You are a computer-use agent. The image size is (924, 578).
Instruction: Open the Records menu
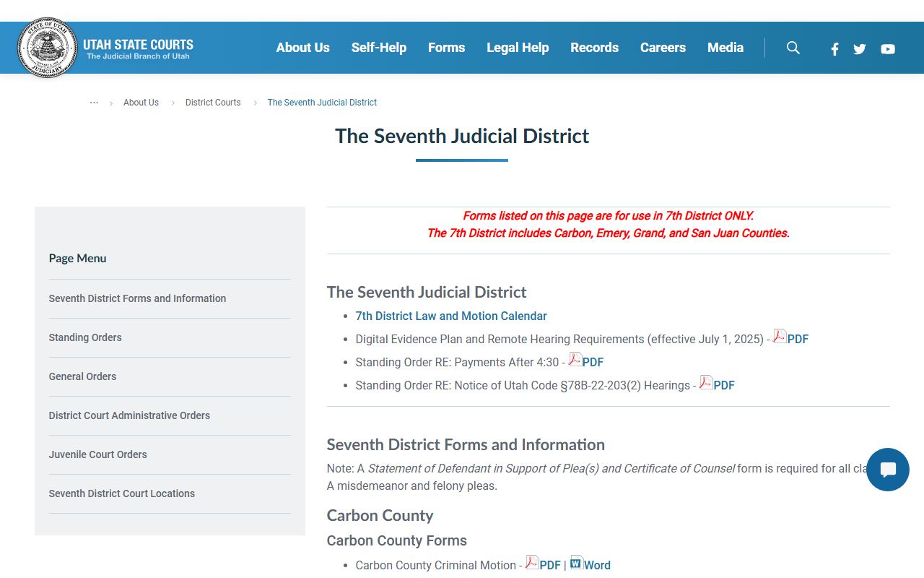tap(594, 48)
